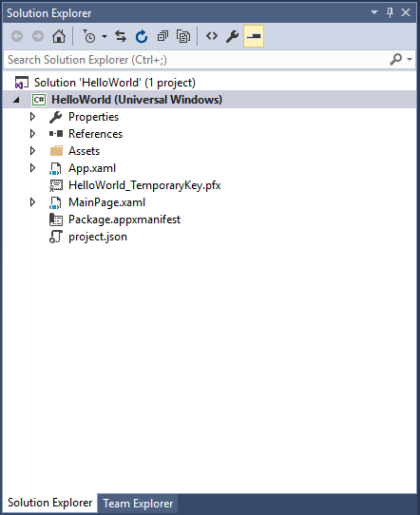Toggle auto-hide with the pin icon
This screenshot has height=515, width=420.
coord(390,12)
